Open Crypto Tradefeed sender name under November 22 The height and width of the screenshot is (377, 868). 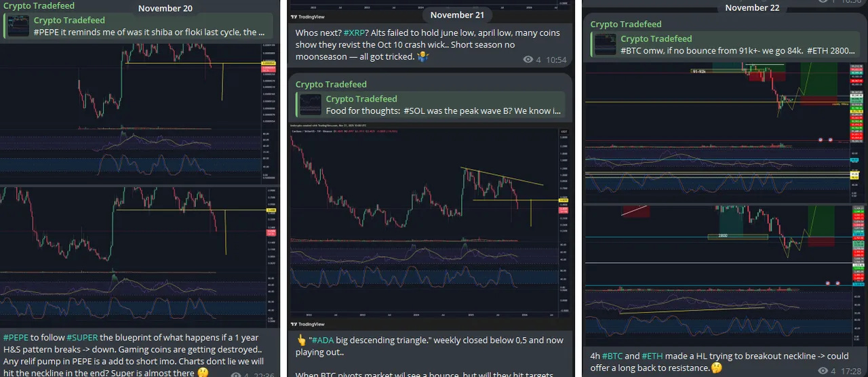625,24
